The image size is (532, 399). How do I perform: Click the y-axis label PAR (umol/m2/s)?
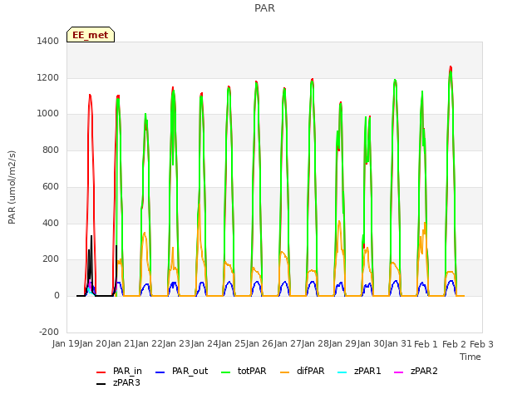click(12, 187)
